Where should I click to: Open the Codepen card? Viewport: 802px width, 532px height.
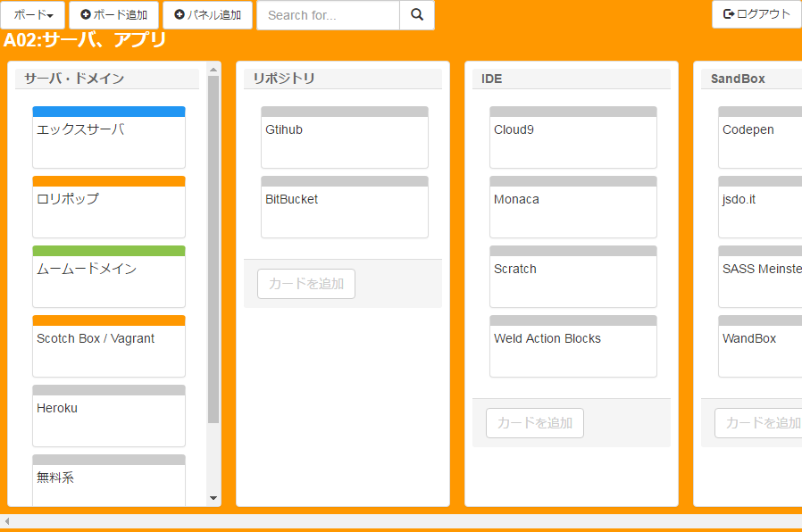point(760,137)
